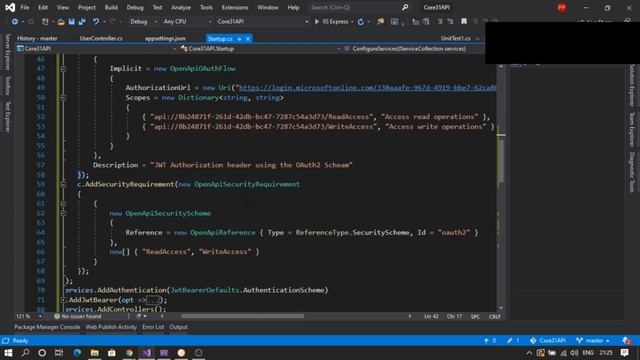Click the Visual Studio logo icon

pos(10,7)
